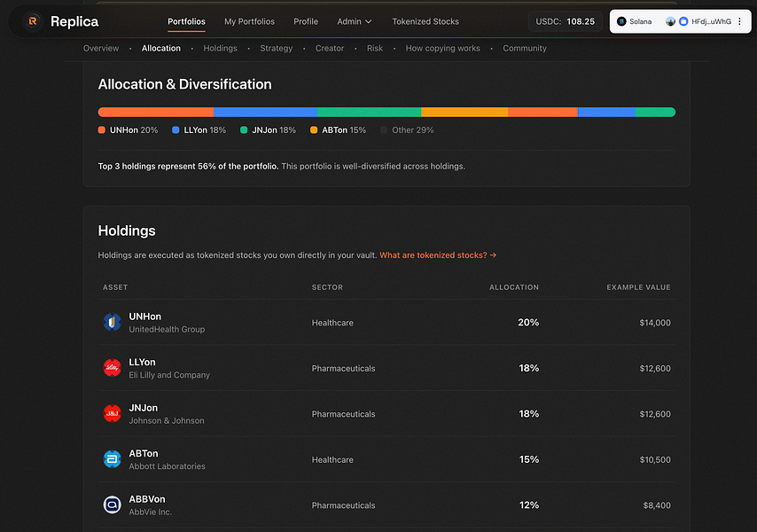Click the ASSET column header
Image resolution: width=757 pixels, height=532 pixels.
[x=115, y=287]
